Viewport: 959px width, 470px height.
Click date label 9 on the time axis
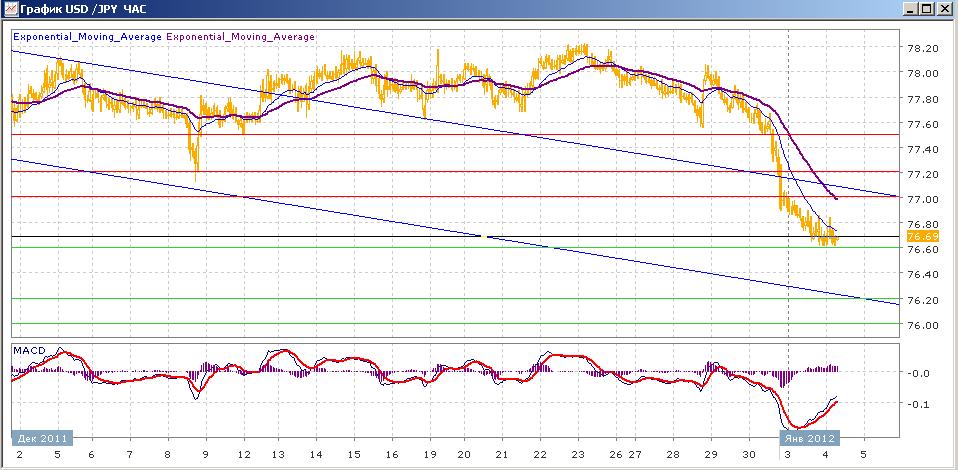coord(206,455)
